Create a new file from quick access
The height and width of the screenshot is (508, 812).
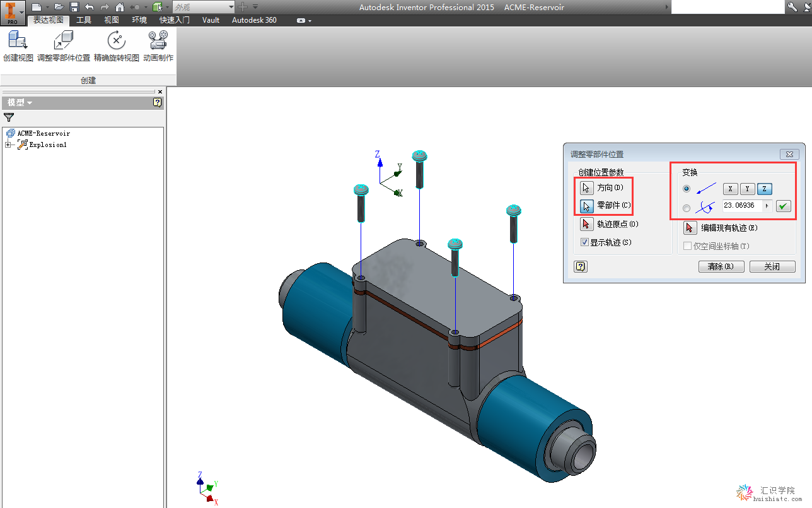pos(37,7)
